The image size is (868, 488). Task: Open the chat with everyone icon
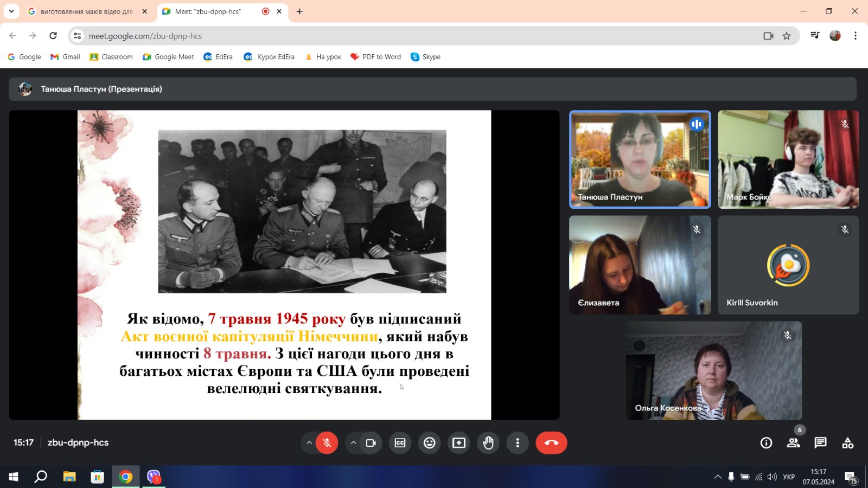tap(820, 443)
